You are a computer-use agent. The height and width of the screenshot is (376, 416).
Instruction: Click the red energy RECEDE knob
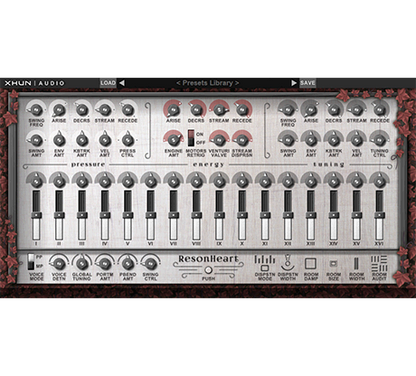tap(242, 109)
